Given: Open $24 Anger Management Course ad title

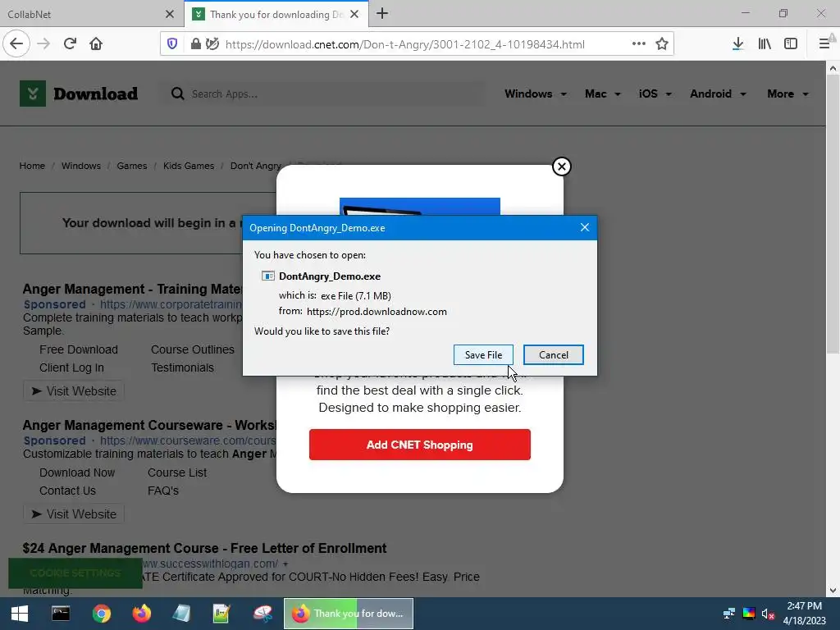Looking at the screenshot, I should 204,548.
